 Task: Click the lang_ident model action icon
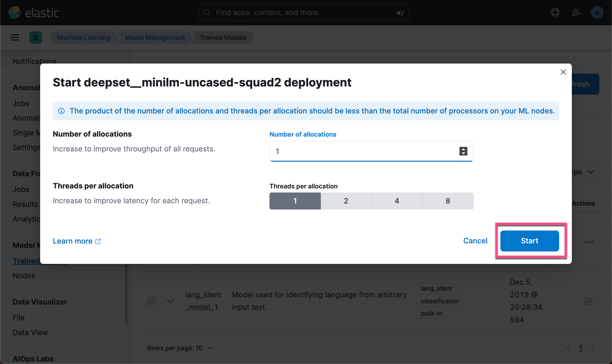588,301
